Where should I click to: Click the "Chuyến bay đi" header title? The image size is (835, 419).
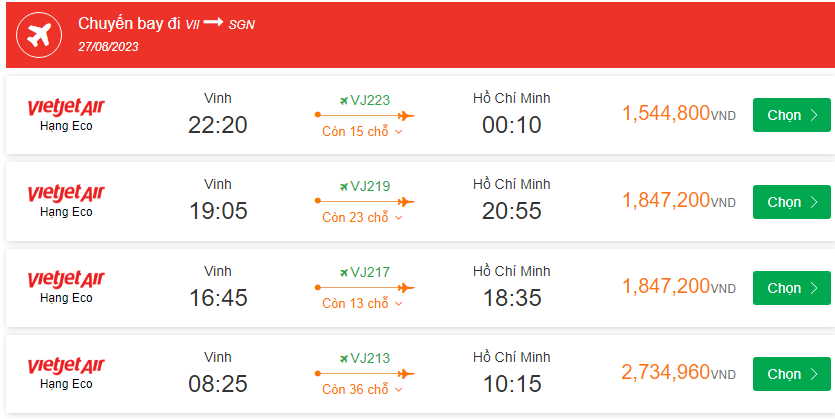click(x=129, y=23)
